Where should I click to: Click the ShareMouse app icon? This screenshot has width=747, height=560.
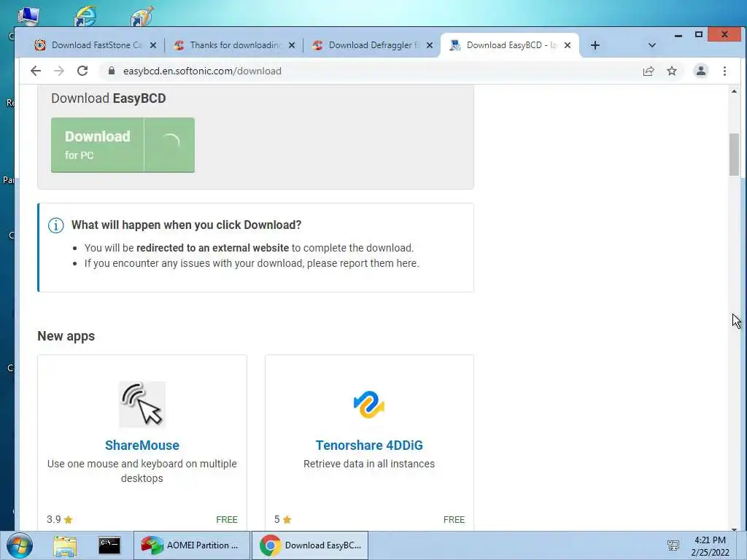[142, 404]
